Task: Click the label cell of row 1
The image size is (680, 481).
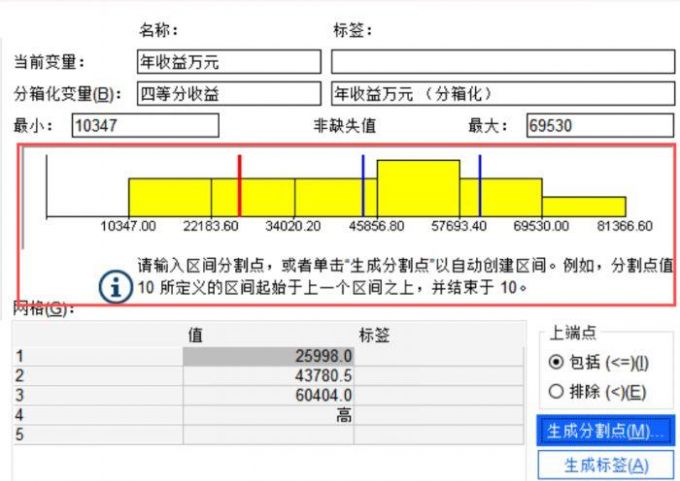Action: click(439, 356)
